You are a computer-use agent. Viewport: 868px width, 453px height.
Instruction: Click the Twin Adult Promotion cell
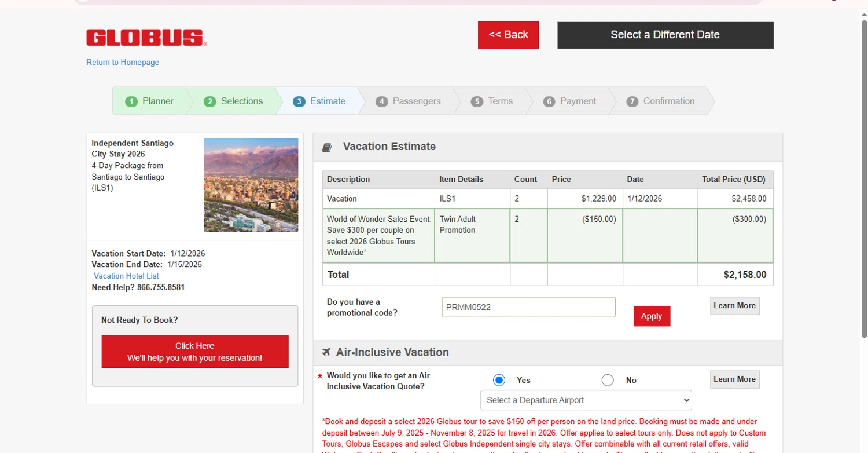472,236
